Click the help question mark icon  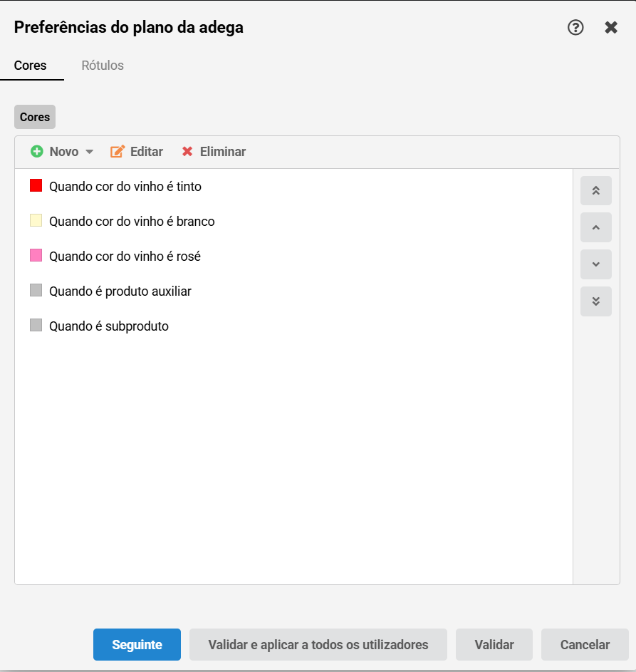(x=575, y=27)
